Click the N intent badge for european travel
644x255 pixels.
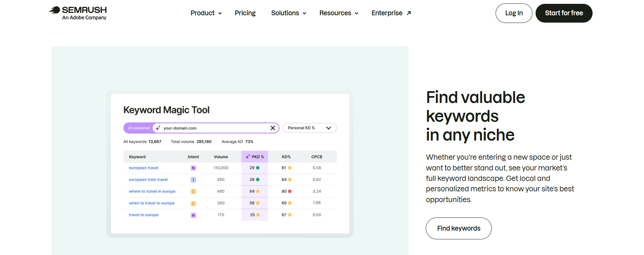(x=193, y=168)
